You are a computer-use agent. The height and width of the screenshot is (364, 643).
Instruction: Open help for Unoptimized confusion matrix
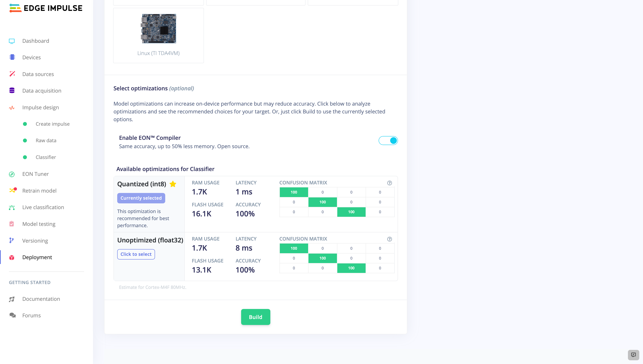tap(389, 239)
